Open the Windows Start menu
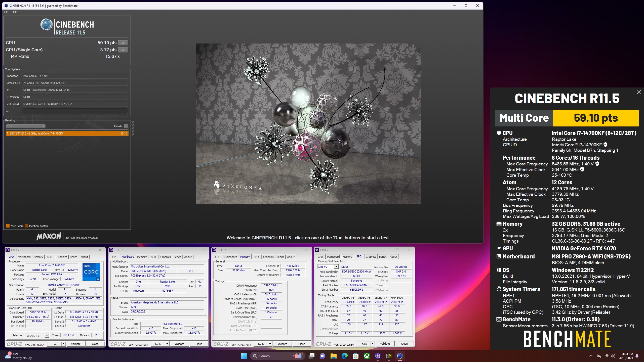 pyautogui.click(x=244, y=356)
